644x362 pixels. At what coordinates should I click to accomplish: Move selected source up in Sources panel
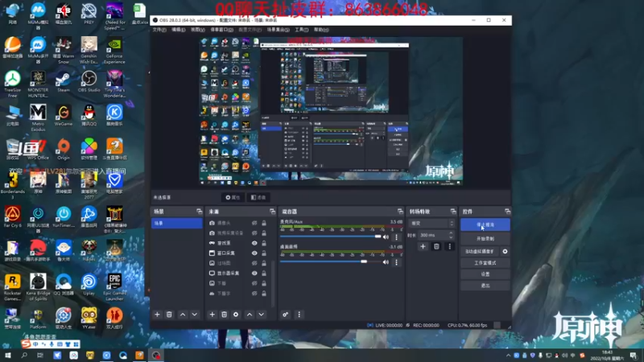click(x=250, y=315)
